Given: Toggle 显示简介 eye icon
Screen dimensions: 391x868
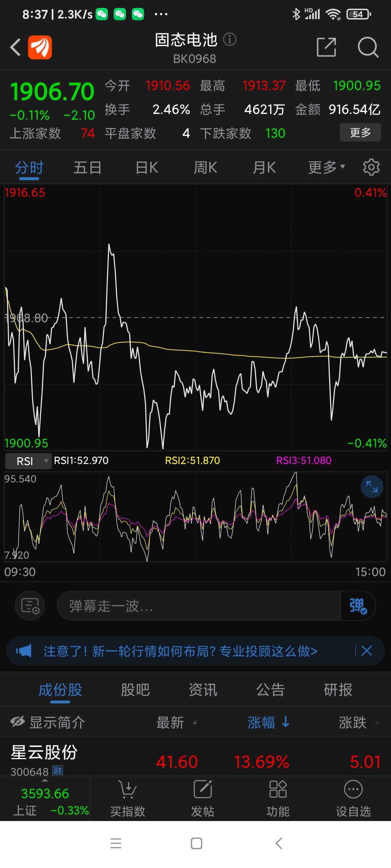Looking at the screenshot, I should pyautogui.click(x=17, y=722).
